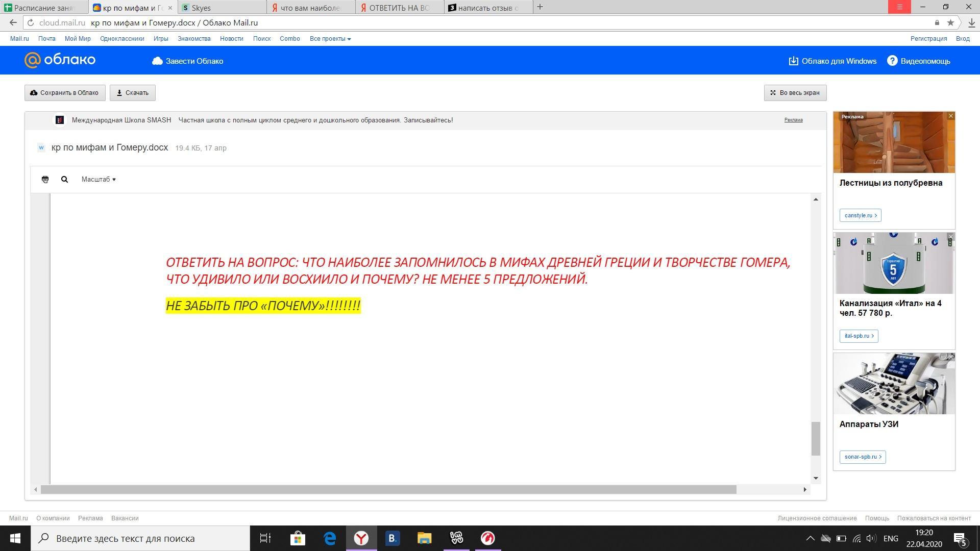This screenshot has height=551, width=980.
Task: Click the Видеопомощь question mark icon
Action: point(892,61)
